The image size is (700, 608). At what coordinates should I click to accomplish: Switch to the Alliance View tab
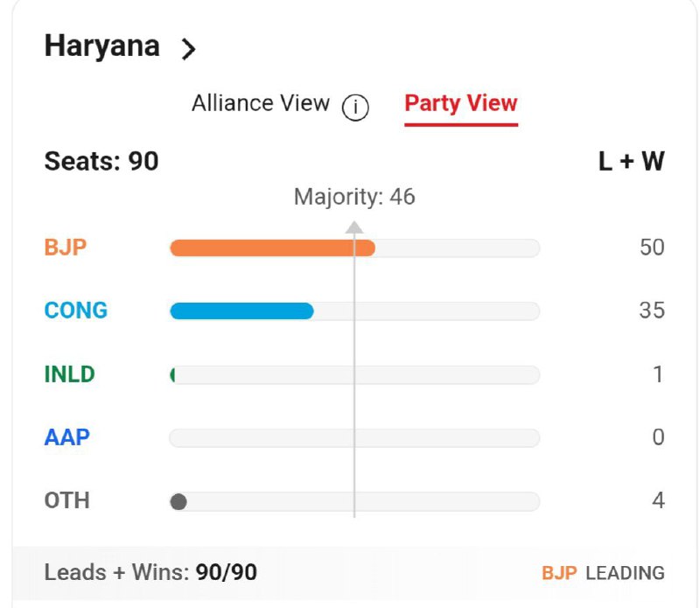coord(261,103)
